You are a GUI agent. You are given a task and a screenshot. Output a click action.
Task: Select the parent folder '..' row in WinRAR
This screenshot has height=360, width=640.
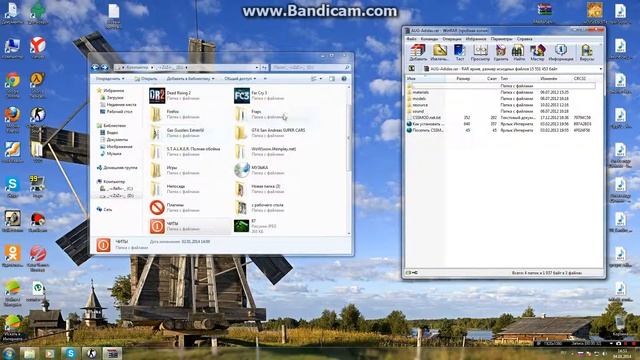point(500,86)
